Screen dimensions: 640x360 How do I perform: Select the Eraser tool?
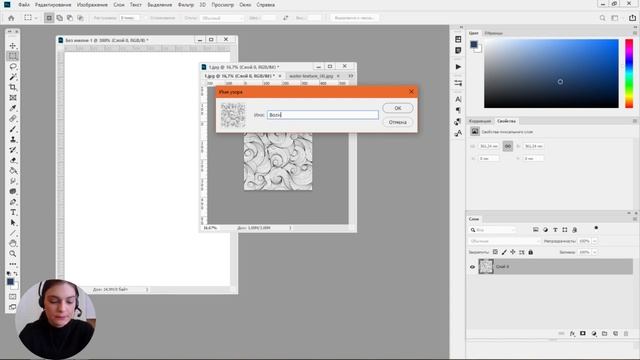click(13, 160)
